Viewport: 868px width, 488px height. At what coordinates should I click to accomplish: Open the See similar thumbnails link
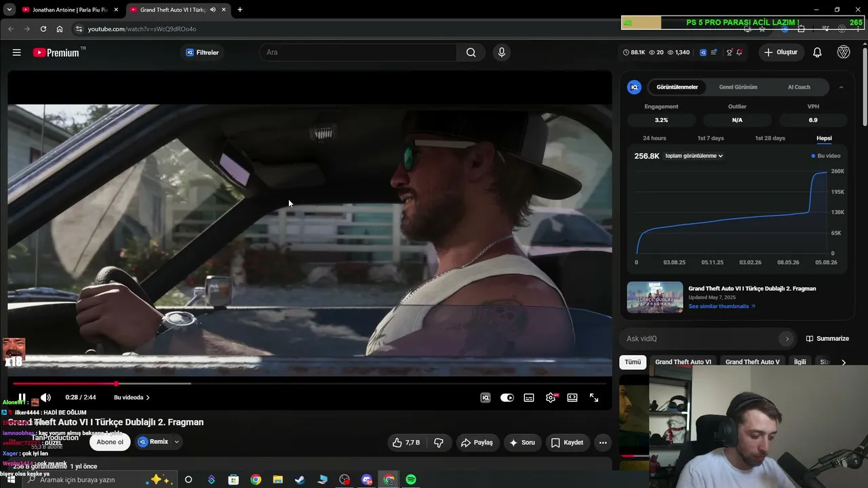722,306
